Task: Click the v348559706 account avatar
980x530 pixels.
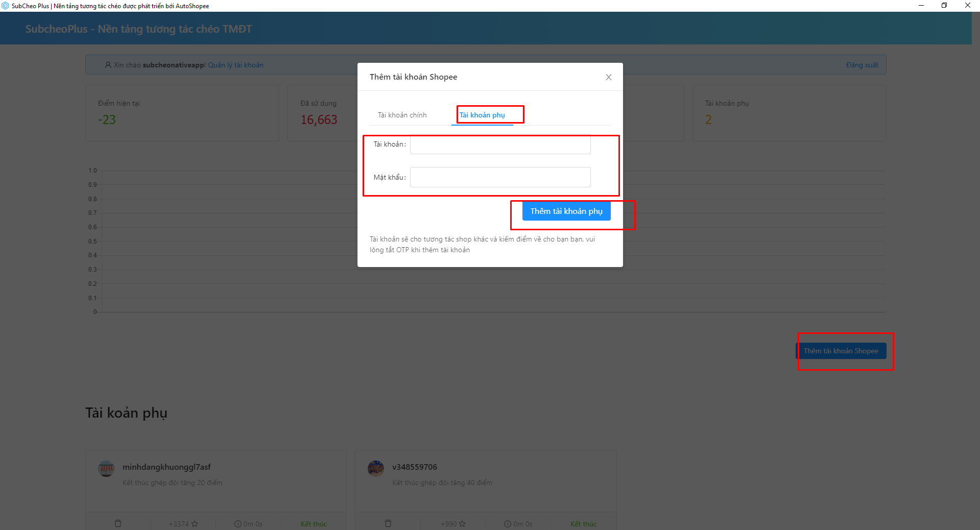Action: (376, 468)
